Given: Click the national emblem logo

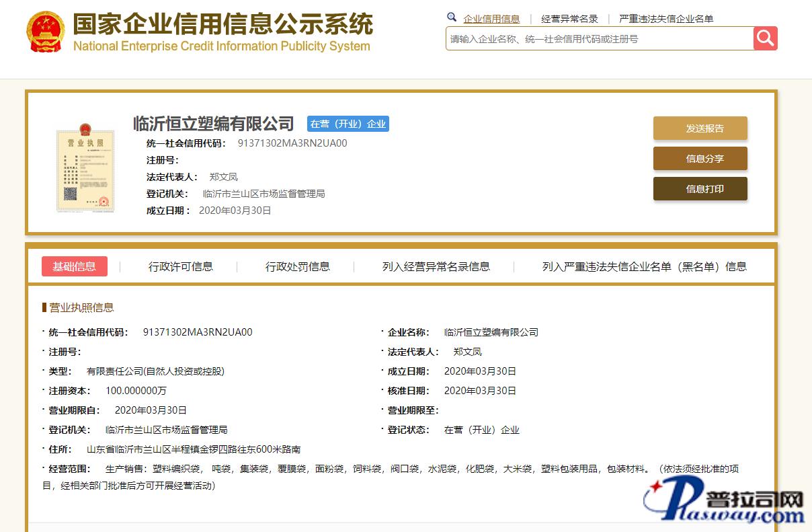Looking at the screenshot, I should coord(45,32).
